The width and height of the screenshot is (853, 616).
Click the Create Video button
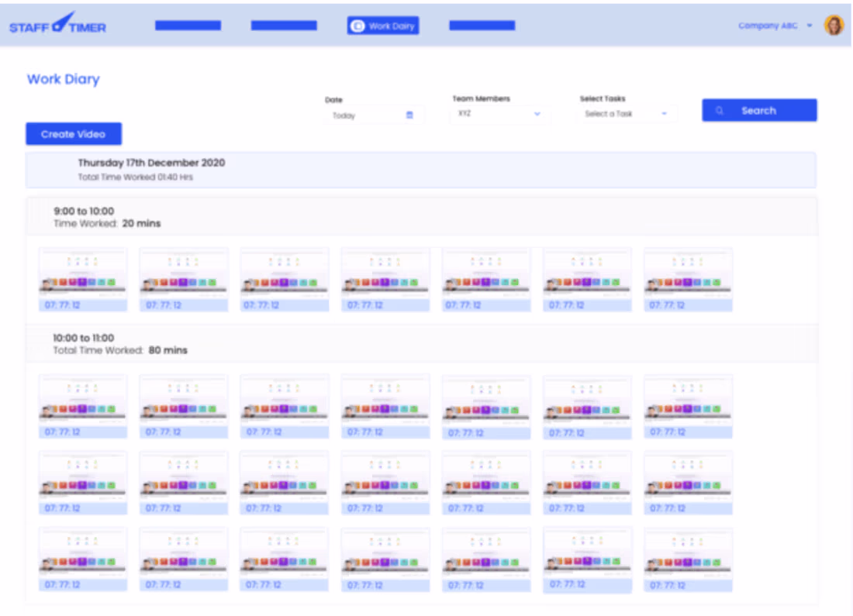pyautogui.click(x=74, y=134)
